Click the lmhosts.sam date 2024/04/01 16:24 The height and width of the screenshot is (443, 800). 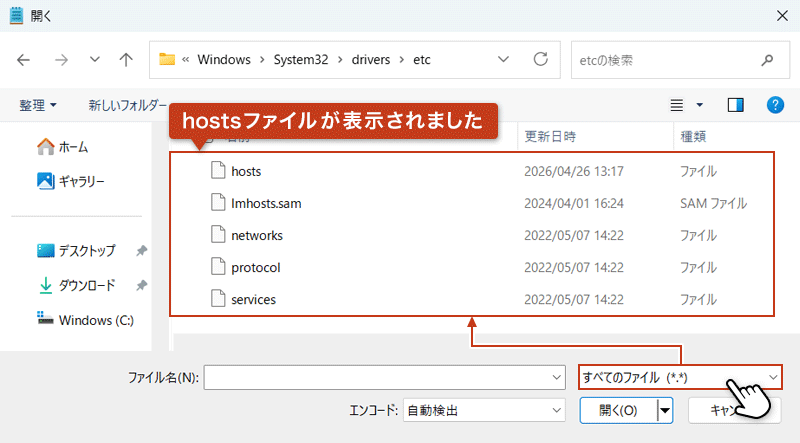pos(573,203)
